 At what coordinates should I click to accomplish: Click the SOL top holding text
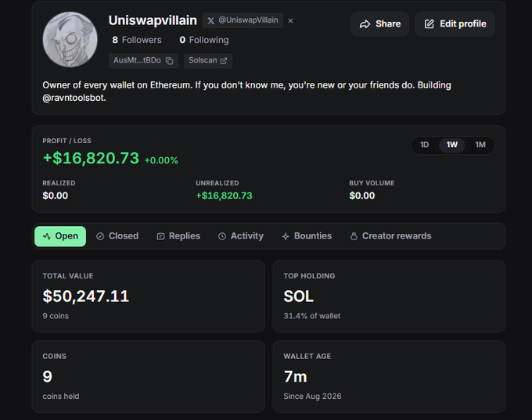pos(299,296)
